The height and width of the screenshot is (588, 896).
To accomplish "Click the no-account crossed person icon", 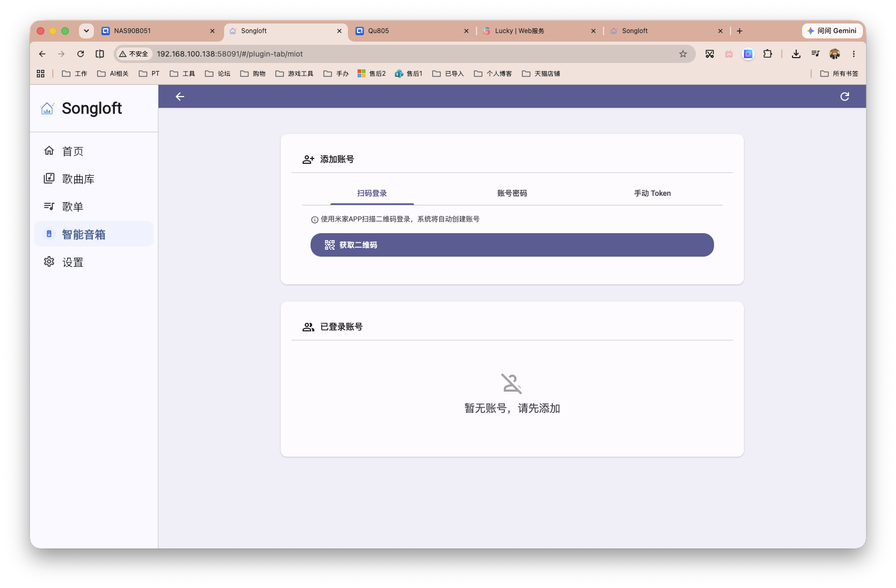I will pyautogui.click(x=512, y=384).
